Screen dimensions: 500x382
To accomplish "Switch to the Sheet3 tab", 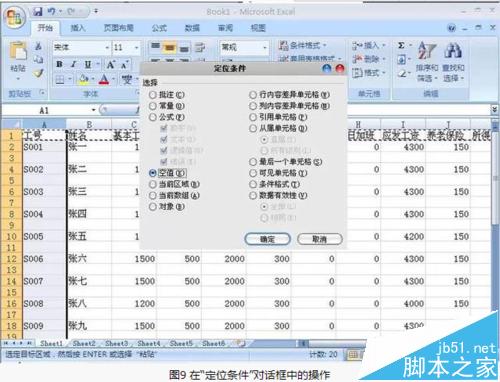I will click(x=116, y=343).
